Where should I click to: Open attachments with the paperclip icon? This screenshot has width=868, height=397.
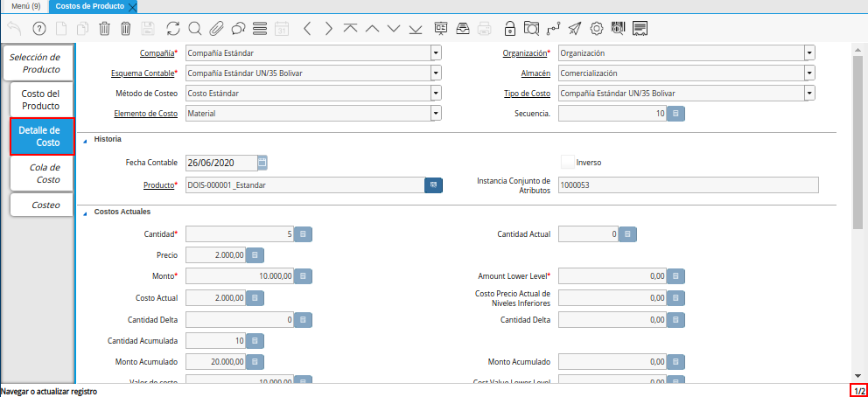pos(216,28)
